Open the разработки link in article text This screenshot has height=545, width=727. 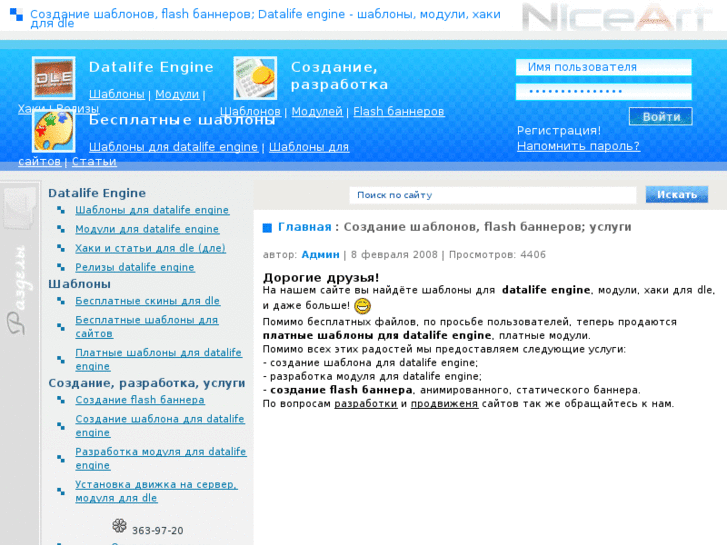point(366,404)
